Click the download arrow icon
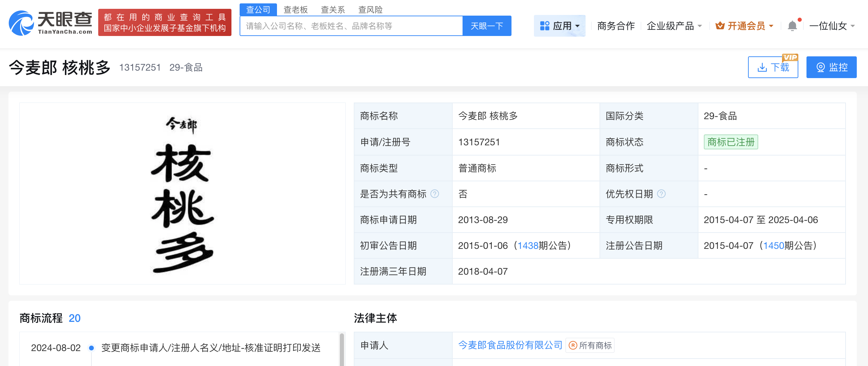The image size is (868, 366). (x=762, y=67)
